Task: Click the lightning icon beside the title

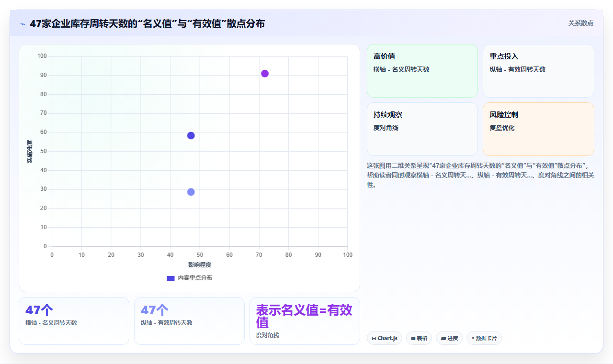Action: (23, 24)
